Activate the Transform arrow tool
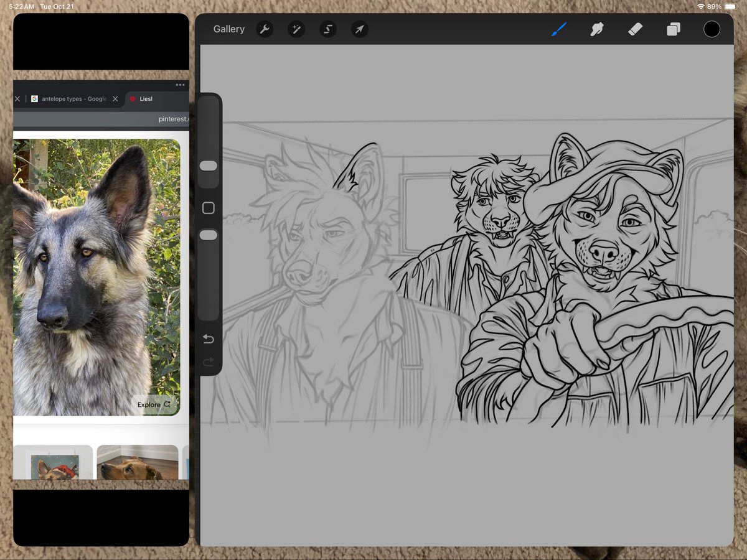747x560 pixels. click(359, 29)
